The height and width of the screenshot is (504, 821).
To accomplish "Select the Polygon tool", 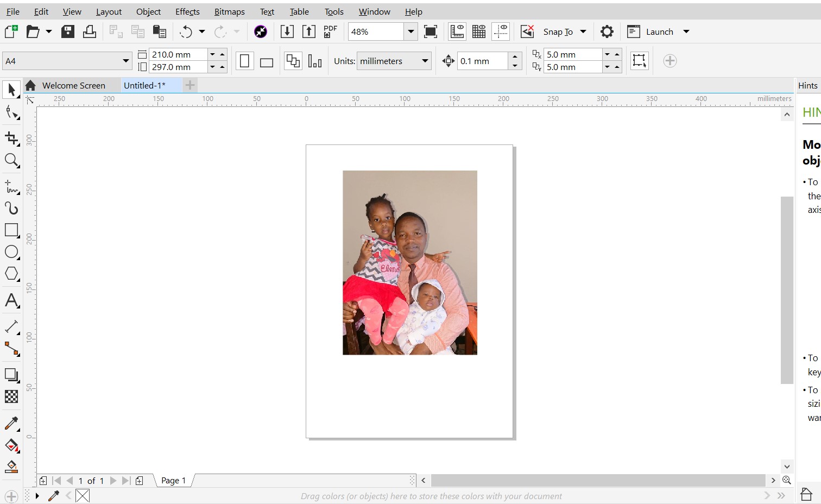I will coord(11,274).
